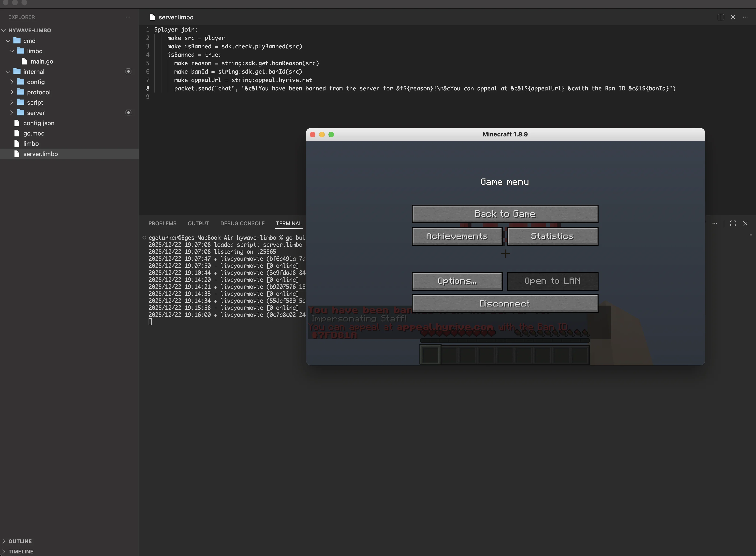Click the first Minecraft hotbar slot

[430, 355]
